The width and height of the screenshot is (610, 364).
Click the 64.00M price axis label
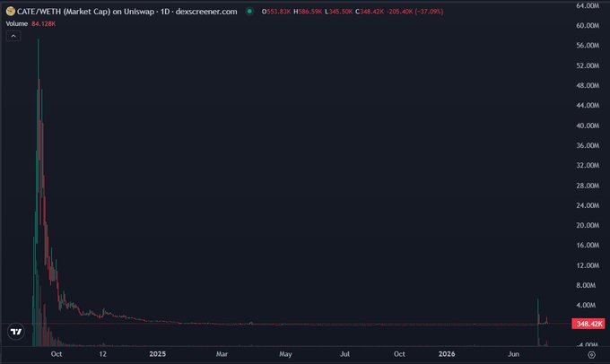pyautogui.click(x=588, y=5)
